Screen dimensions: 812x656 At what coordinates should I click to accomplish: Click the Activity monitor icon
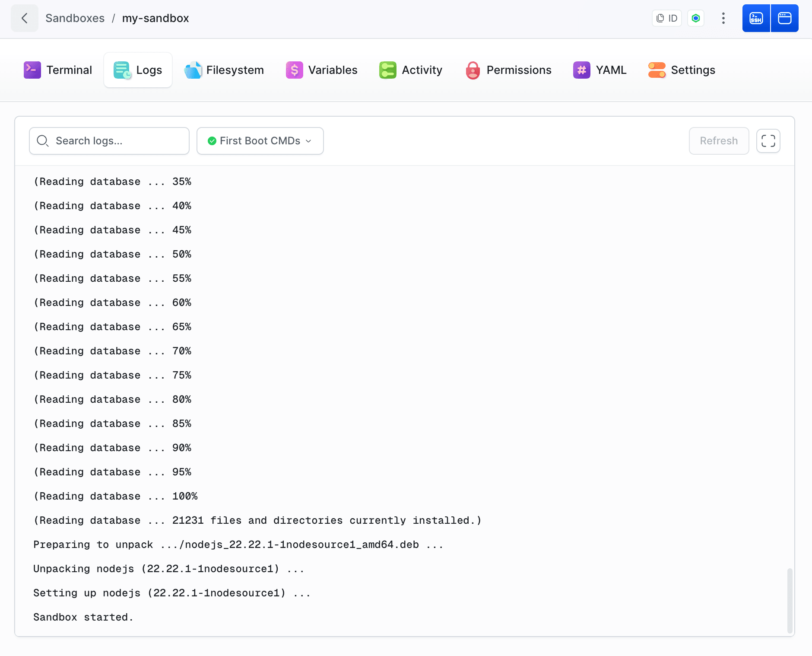pyautogui.click(x=387, y=70)
